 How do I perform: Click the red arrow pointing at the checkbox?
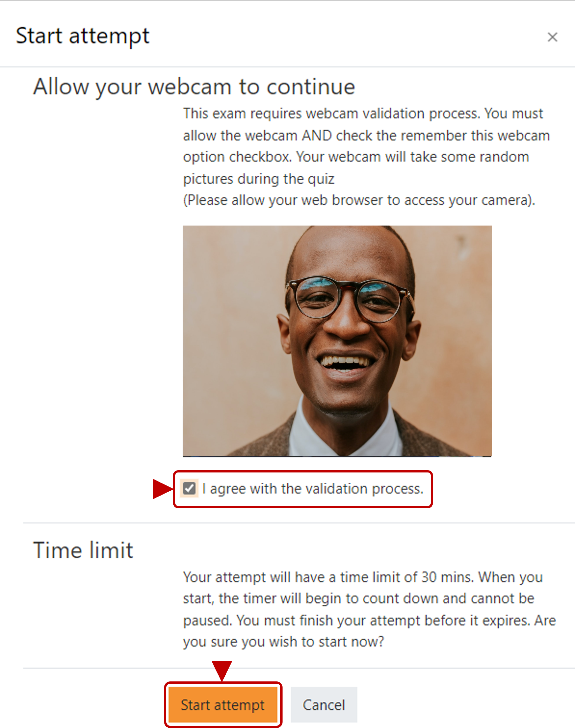[163, 489]
